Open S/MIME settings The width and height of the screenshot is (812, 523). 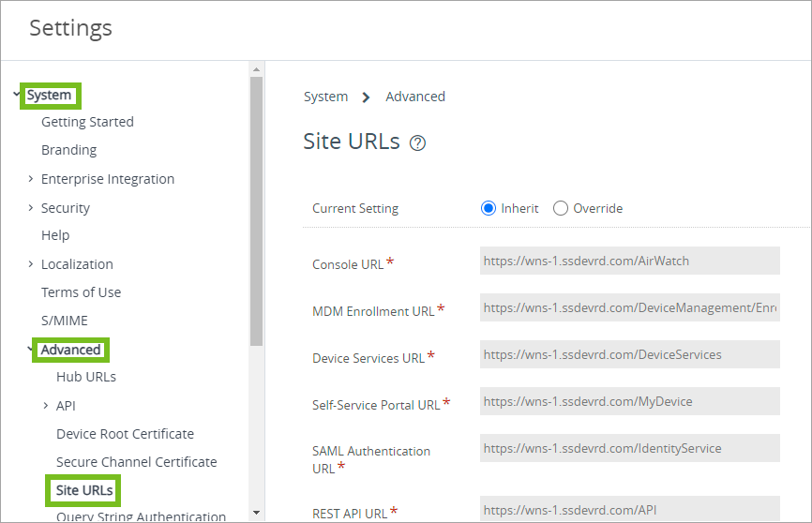pos(65,321)
